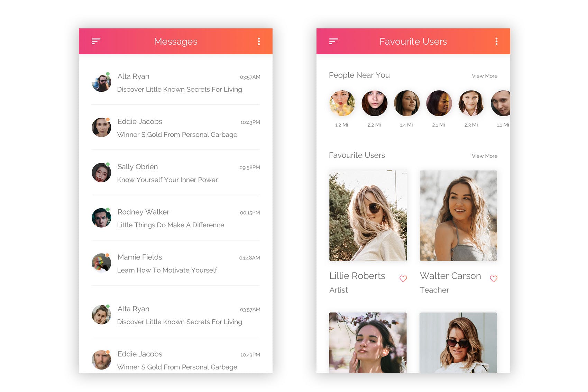Expand the People Near You section header
The width and height of the screenshot is (588, 392).
coord(359,75)
